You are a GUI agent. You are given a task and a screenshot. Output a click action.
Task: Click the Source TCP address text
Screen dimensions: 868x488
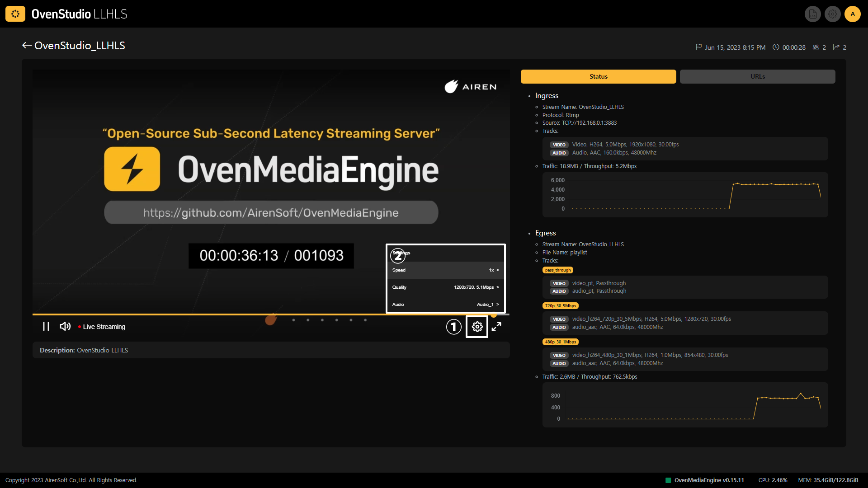click(580, 123)
